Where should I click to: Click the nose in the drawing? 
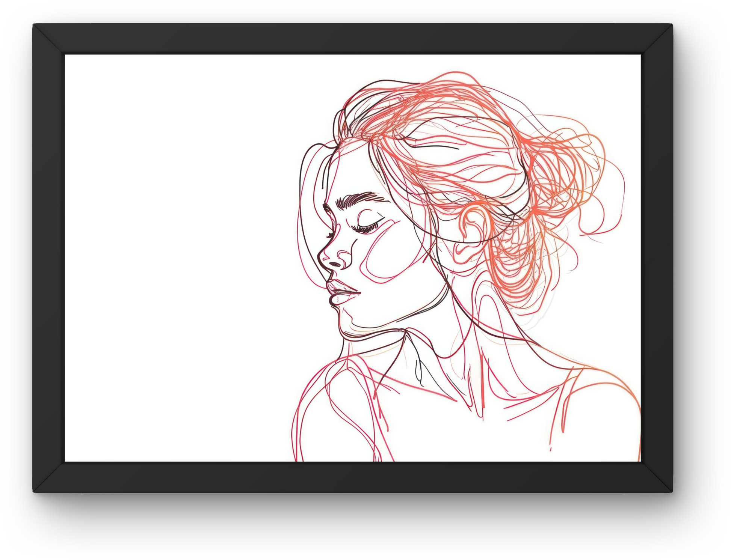[335, 258]
